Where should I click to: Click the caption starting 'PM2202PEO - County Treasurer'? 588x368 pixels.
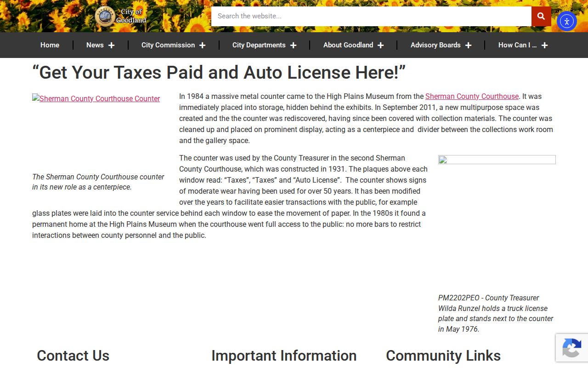tap(496, 313)
